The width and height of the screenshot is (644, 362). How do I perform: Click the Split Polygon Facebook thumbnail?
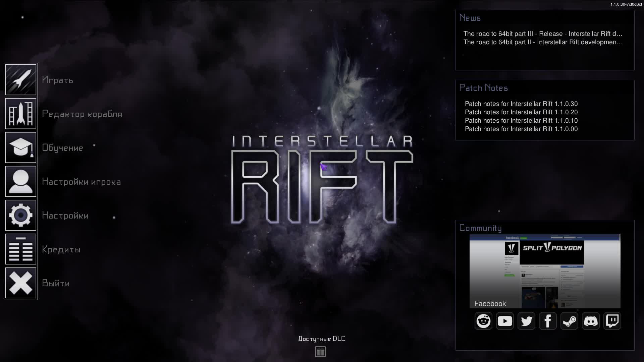(545, 271)
